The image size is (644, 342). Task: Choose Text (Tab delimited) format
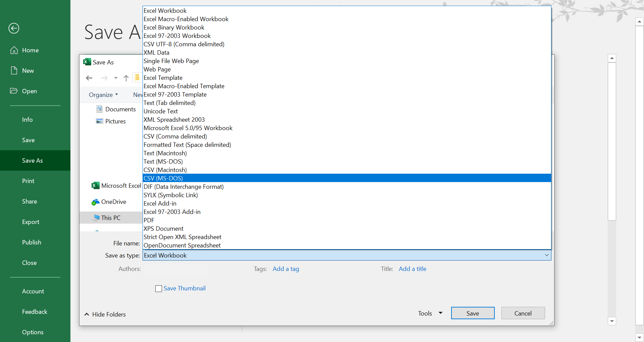[347, 103]
